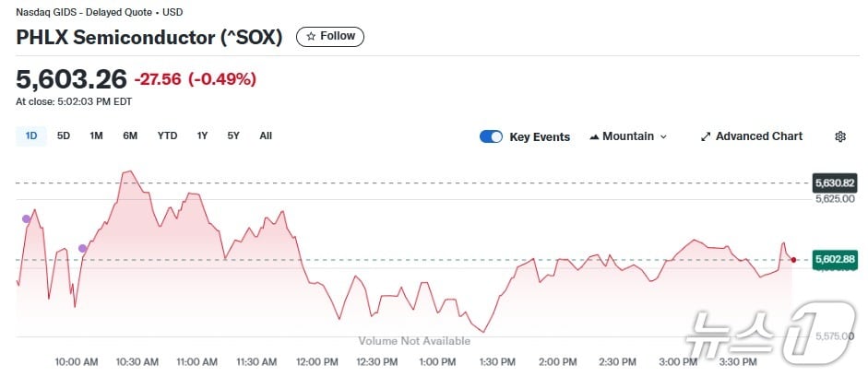
Task: Click the second purple key event marker
Action: tap(83, 248)
